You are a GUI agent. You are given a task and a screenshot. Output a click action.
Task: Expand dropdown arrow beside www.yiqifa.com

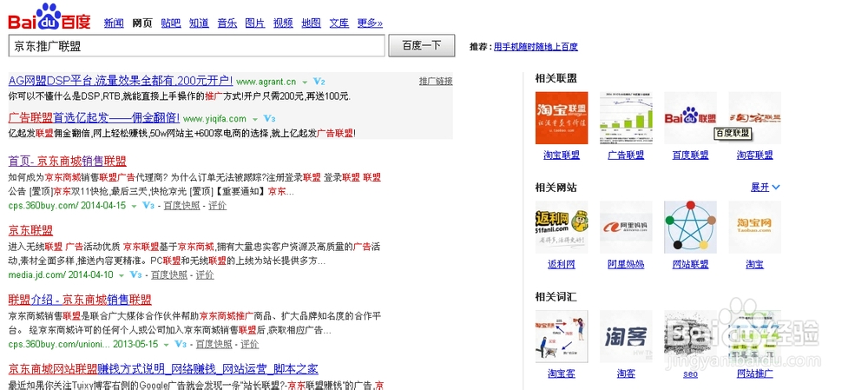[x=255, y=119]
